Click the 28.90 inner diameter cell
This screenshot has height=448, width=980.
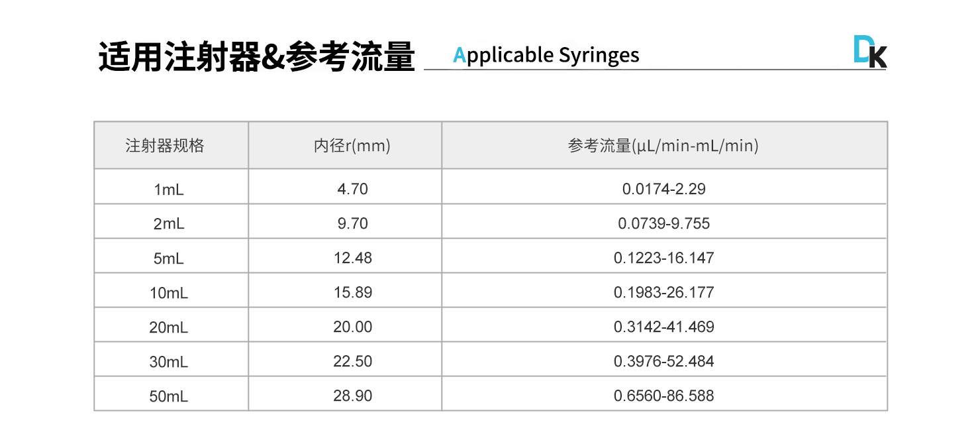[352, 396]
